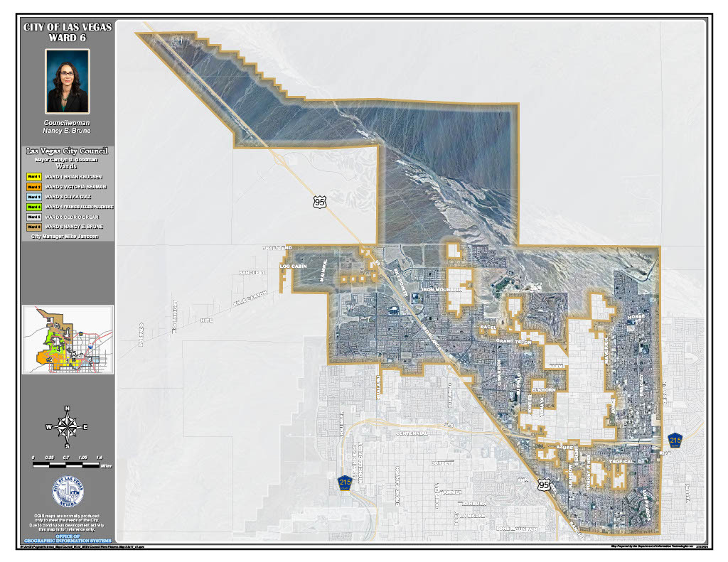
Task: Toggle the Ward 4 green legend entry
Action: click(x=33, y=206)
